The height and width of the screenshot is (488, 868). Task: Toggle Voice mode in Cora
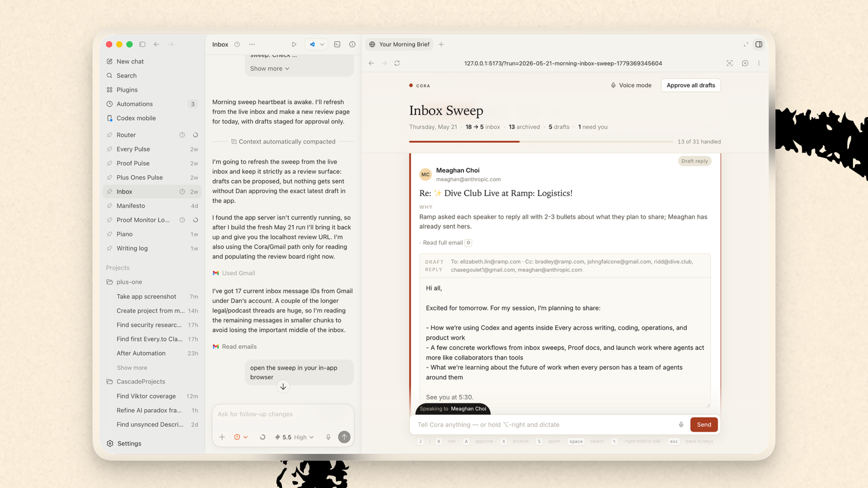pos(631,85)
